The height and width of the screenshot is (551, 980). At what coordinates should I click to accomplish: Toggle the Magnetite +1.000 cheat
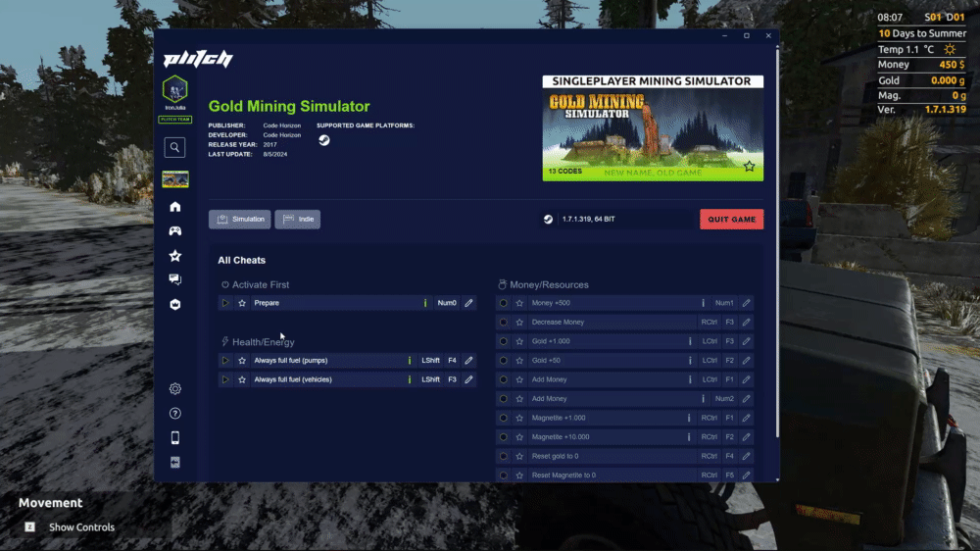point(503,418)
